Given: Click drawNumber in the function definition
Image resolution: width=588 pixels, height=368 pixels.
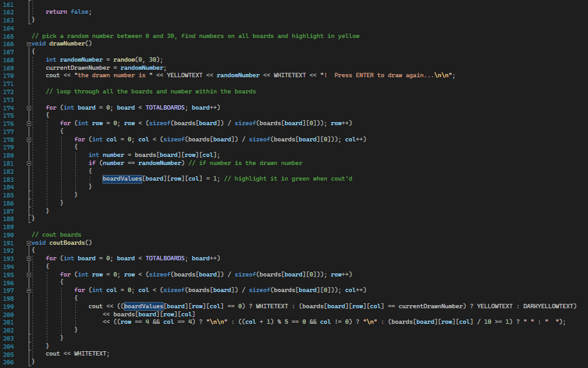Looking at the screenshot, I should tap(70, 44).
